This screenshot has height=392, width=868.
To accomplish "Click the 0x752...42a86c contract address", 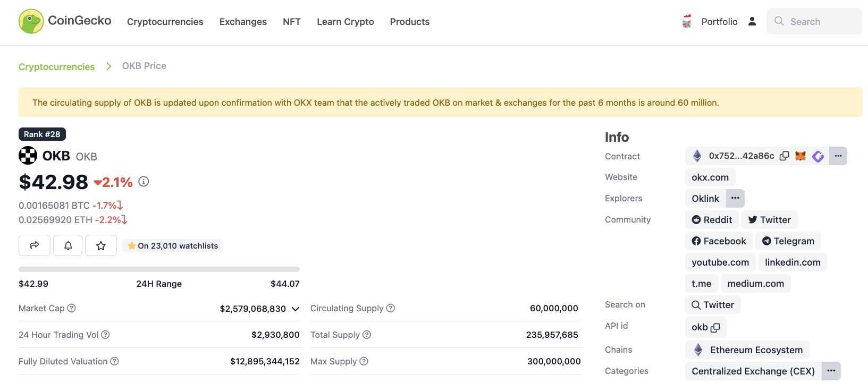I will pos(741,156).
